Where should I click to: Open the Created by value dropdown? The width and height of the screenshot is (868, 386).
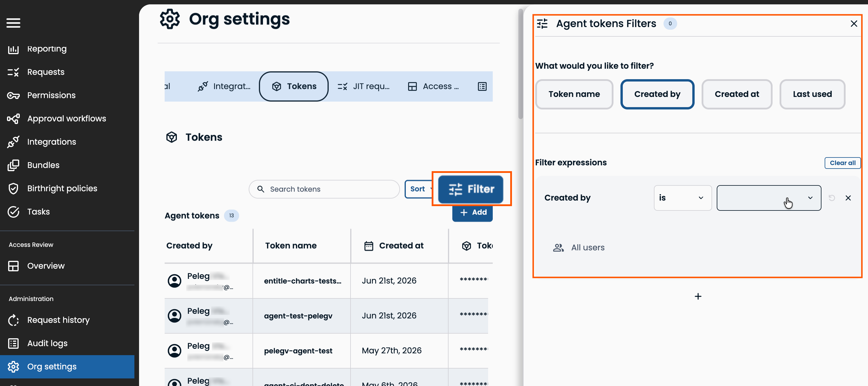click(769, 198)
